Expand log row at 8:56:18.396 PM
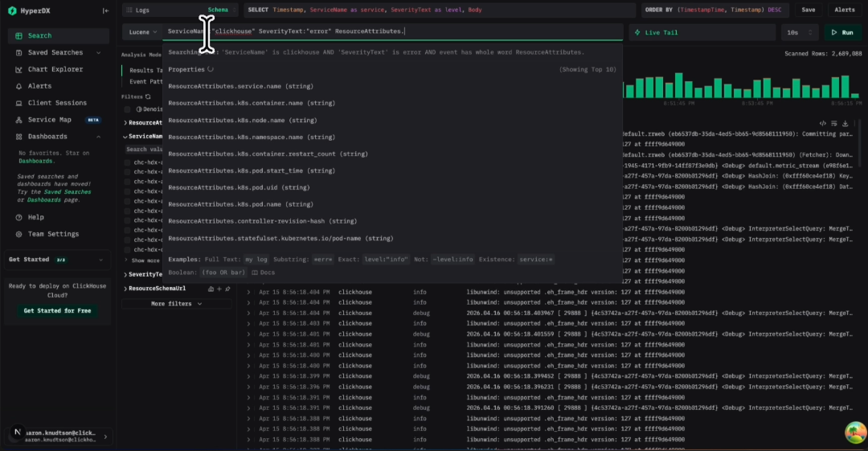 (248, 387)
